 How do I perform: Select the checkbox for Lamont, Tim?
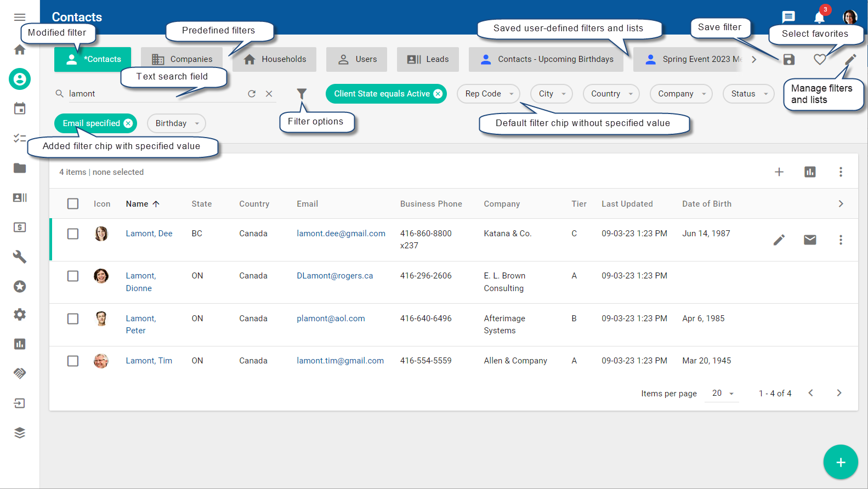73,361
